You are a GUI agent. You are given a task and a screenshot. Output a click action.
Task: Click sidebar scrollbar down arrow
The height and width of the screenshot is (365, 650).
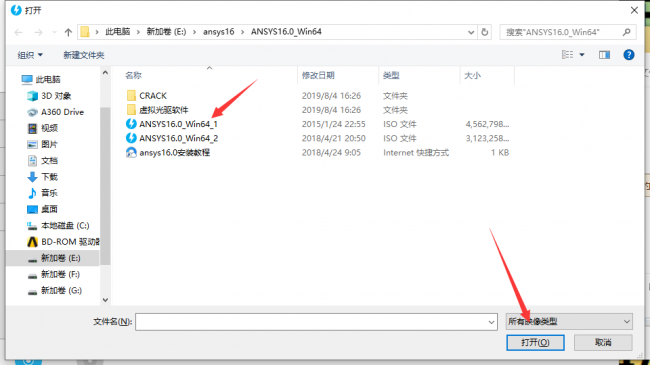coord(105,300)
